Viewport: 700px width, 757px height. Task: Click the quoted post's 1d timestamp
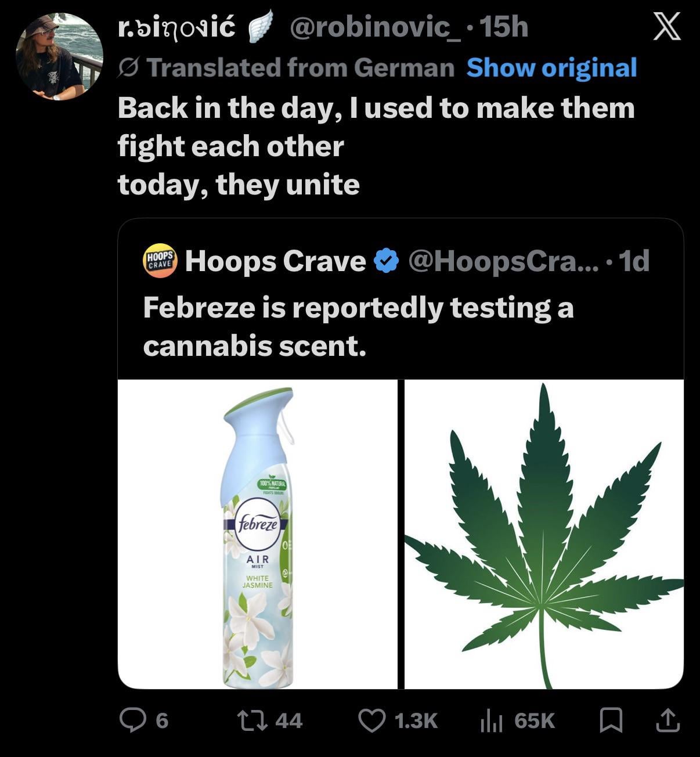[634, 262]
